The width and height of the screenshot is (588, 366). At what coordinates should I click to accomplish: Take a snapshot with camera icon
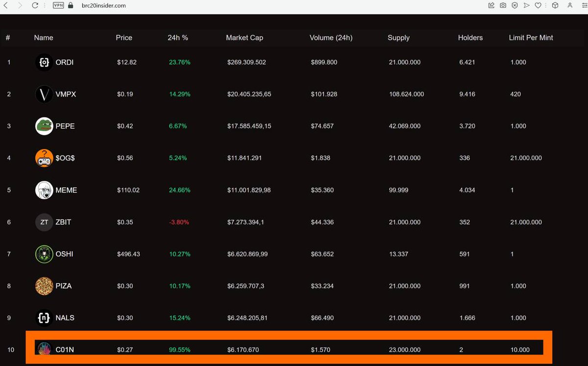tap(503, 5)
